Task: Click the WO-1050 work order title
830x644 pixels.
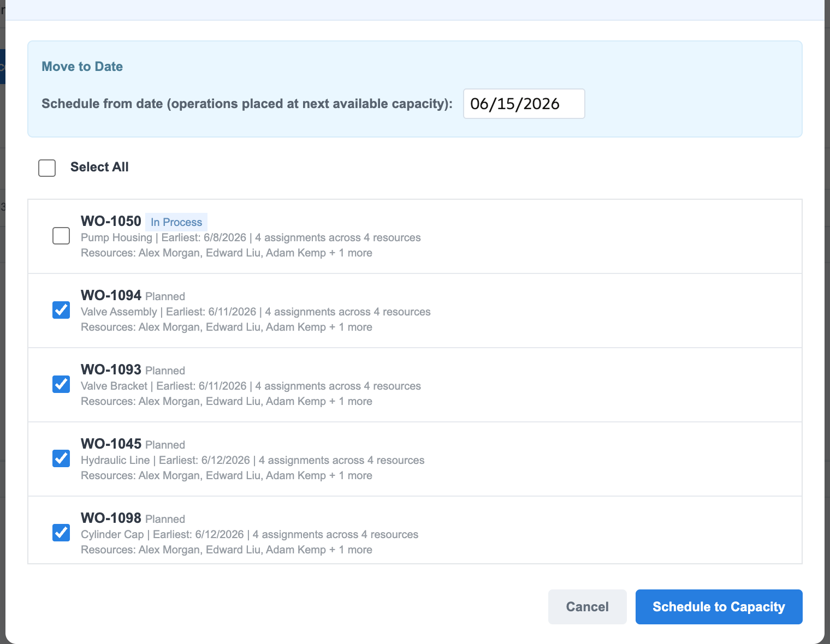Action: (x=111, y=221)
